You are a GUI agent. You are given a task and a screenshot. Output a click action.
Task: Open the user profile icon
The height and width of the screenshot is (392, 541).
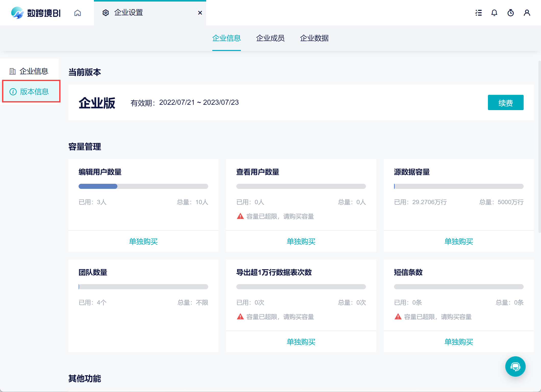click(527, 13)
